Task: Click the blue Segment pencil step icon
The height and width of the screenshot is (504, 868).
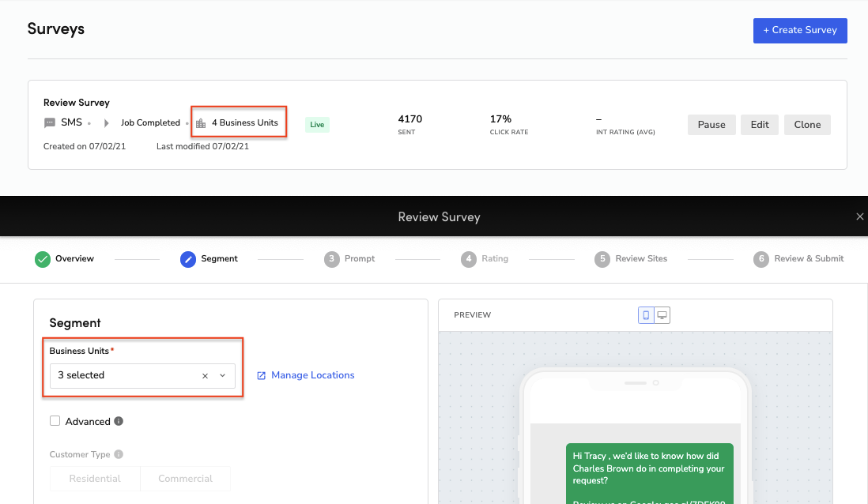Action: pyautogui.click(x=188, y=259)
